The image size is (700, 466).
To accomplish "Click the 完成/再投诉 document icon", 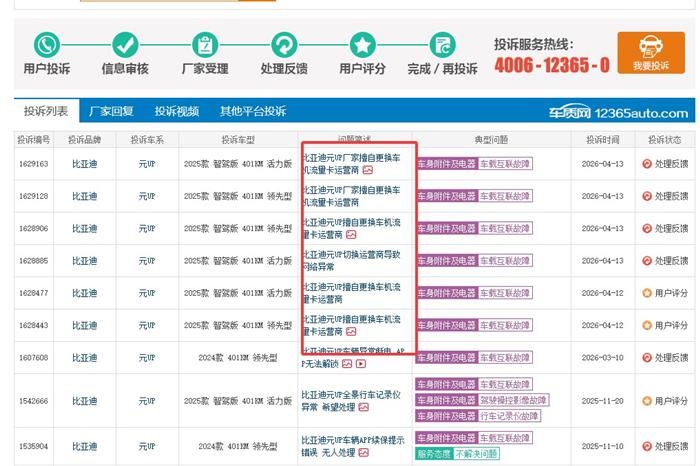I will point(442,45).
